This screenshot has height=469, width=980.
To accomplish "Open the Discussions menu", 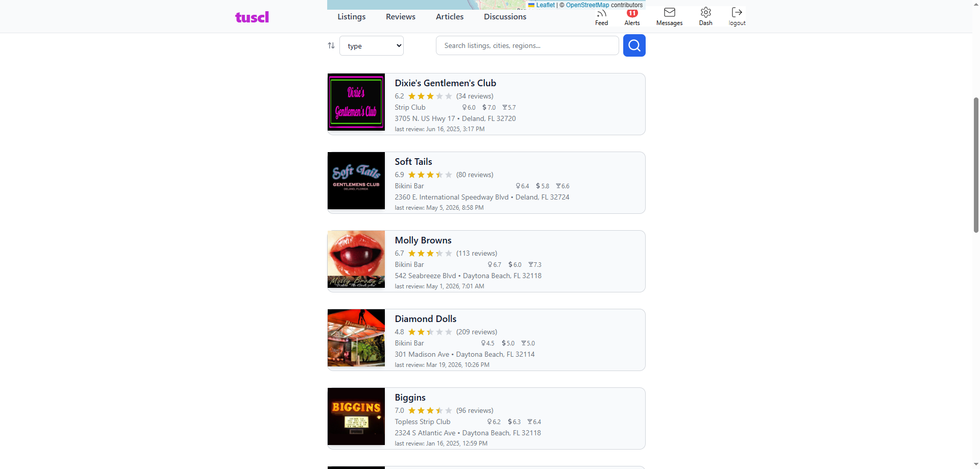I will [505, 17].
